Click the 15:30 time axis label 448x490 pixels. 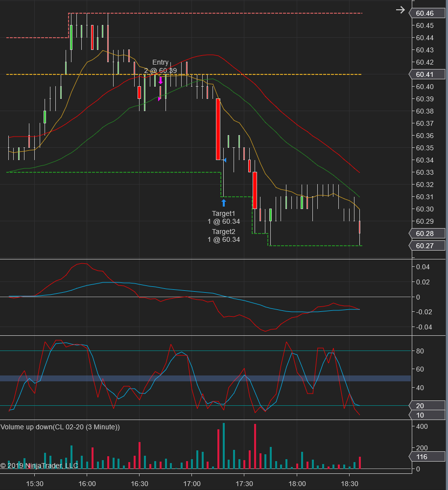35,484
